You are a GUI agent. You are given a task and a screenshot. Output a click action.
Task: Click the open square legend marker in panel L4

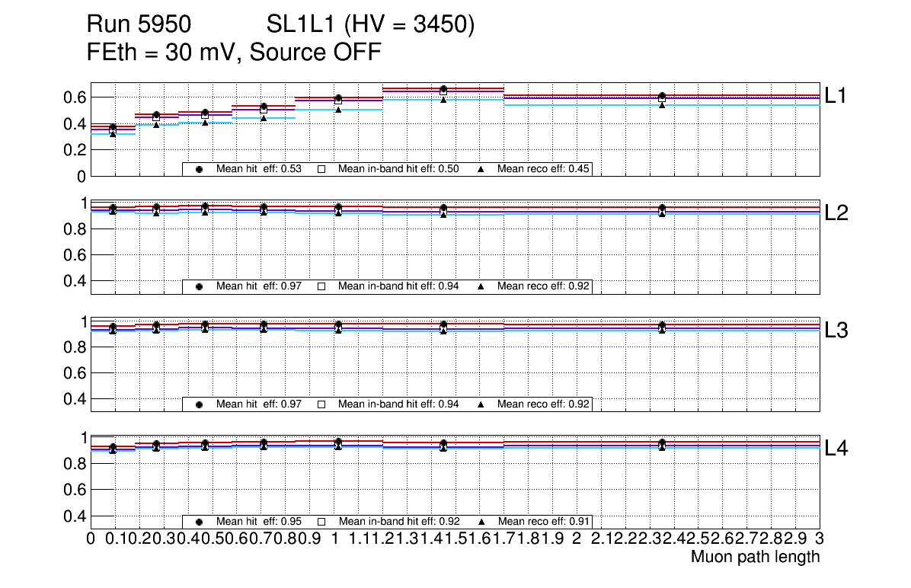[x=321, y=522]
